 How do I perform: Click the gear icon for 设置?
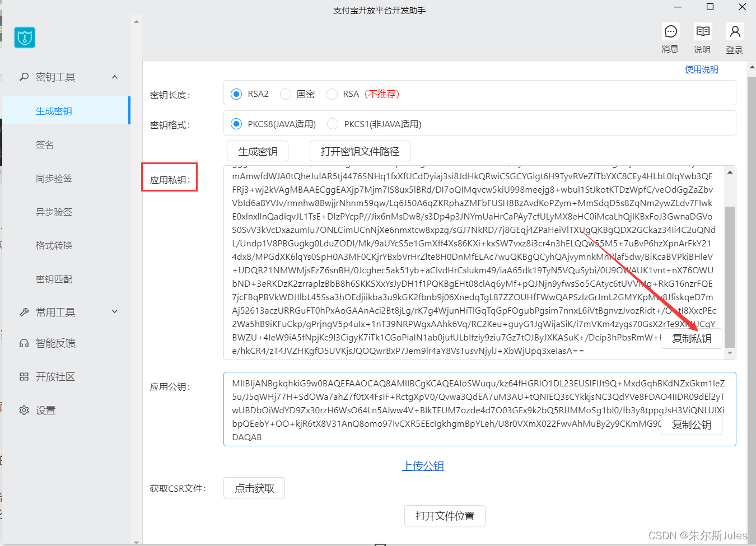(x=24, y=410)
